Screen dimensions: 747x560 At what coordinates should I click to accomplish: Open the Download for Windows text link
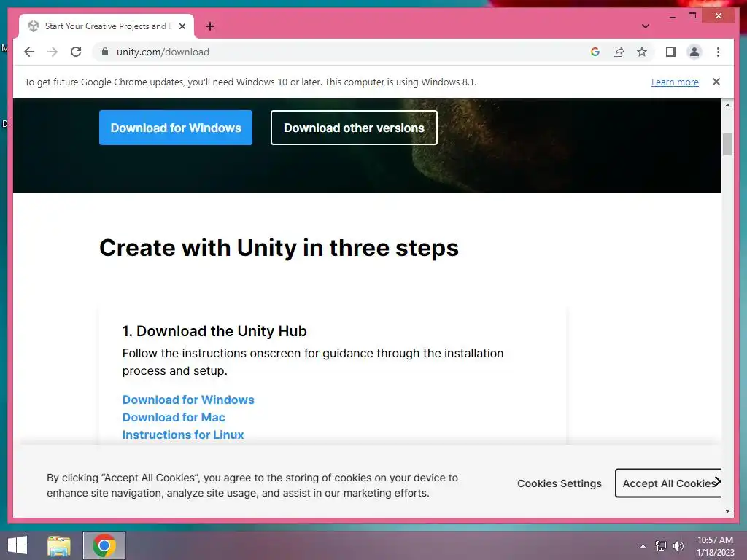tap(188, 400)
